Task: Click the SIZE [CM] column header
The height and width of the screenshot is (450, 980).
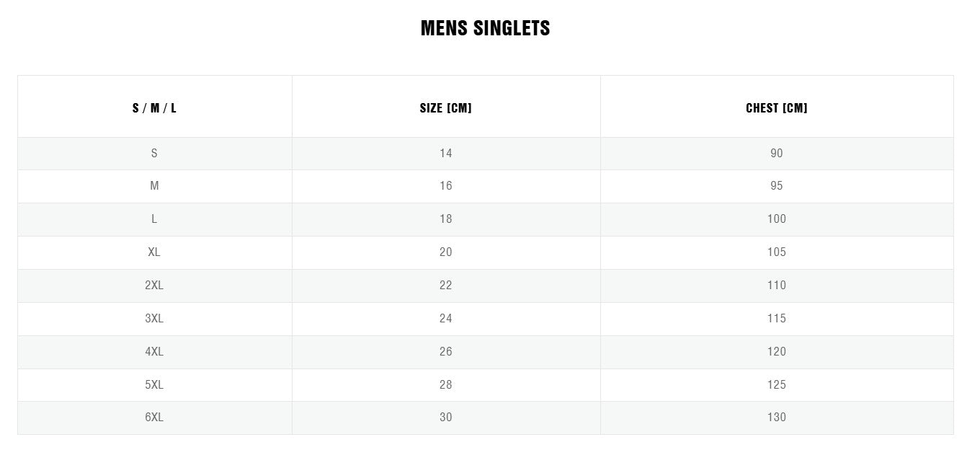Action: click(445, 108)
